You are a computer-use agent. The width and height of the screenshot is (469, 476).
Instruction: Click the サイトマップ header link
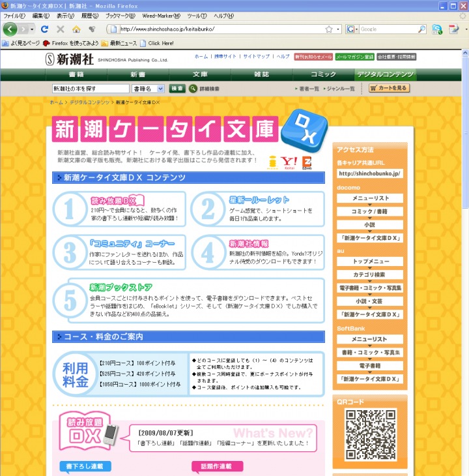(x=256, y=57)
